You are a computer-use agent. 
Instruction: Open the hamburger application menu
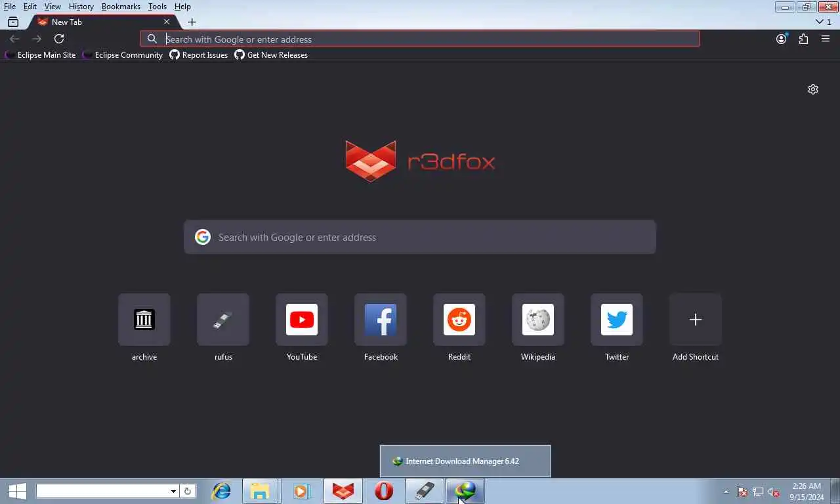(826, 39)
